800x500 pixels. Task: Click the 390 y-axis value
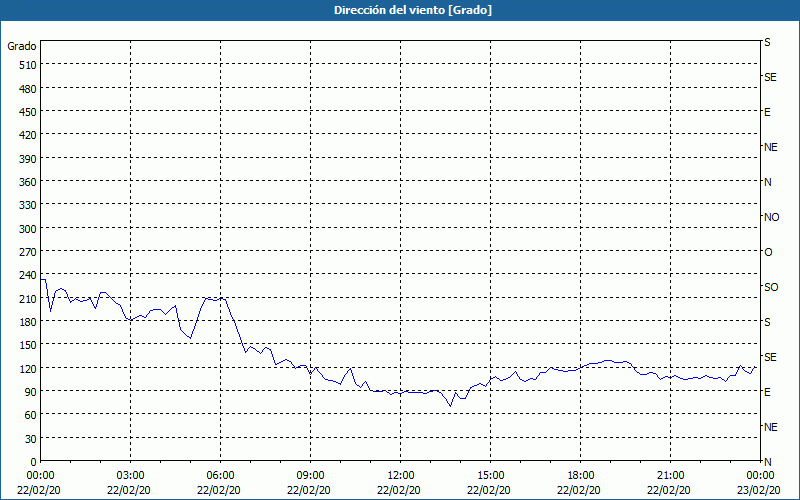click(28, 159)
